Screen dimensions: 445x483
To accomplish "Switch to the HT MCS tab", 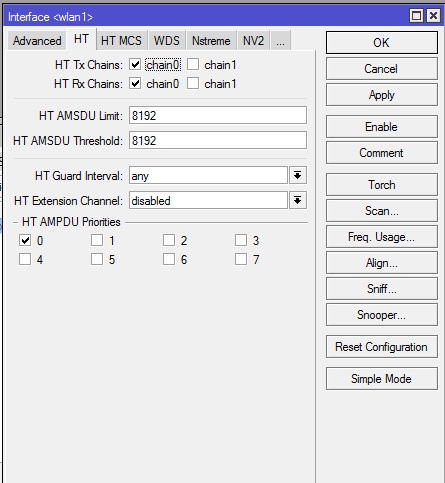I will (121, 41).
